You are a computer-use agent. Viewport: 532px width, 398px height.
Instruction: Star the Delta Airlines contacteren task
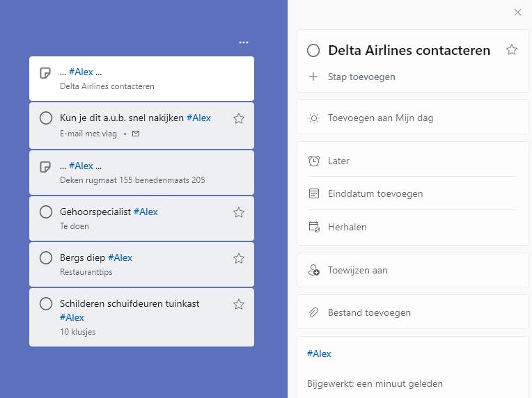pos(512,49)
